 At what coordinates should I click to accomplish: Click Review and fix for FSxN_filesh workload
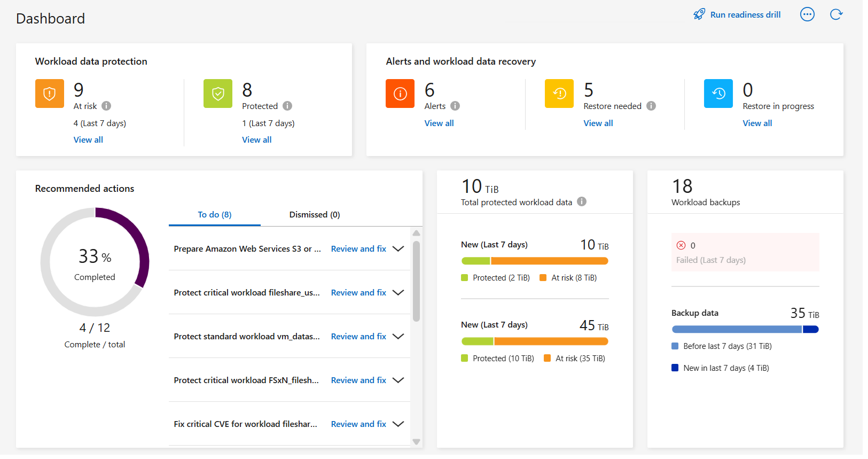[x=358, y=380]
